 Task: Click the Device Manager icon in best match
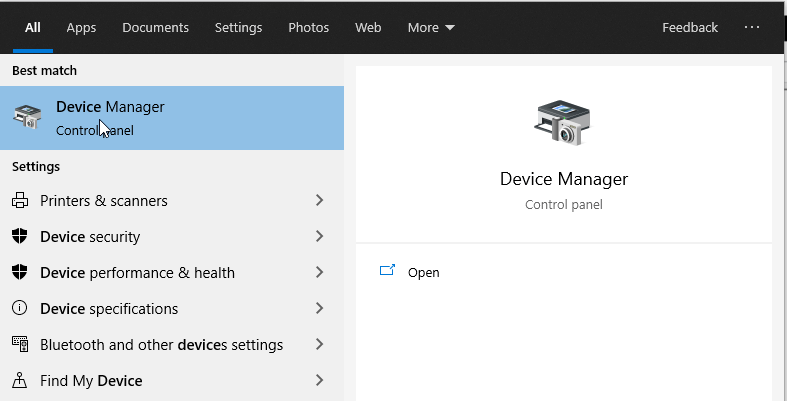pos(27,117)
